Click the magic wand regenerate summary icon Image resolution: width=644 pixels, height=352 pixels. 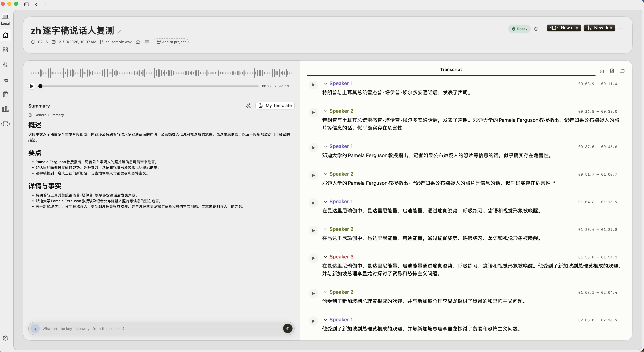coord(248,106)
